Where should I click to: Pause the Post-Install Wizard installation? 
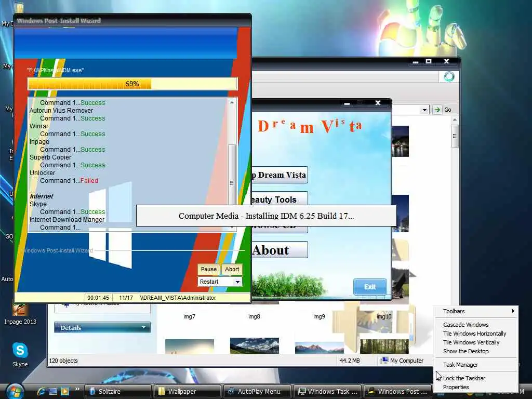click(208, 269)
